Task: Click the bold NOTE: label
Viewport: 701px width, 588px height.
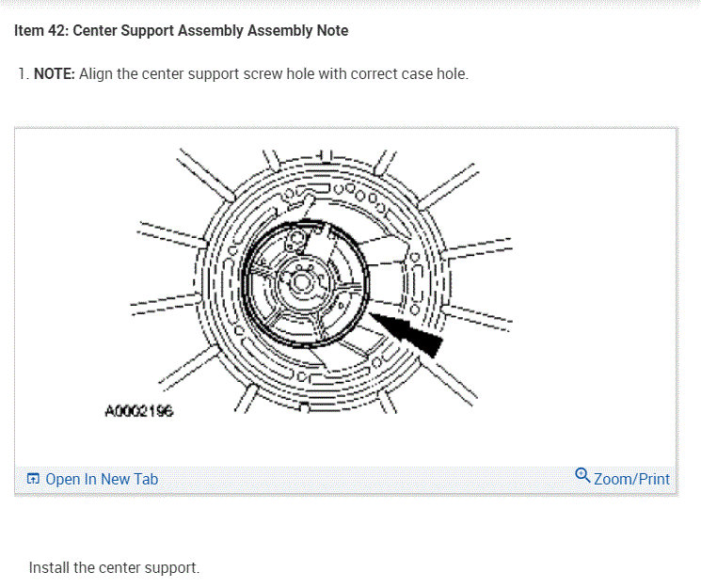Action: coord(55,73)
